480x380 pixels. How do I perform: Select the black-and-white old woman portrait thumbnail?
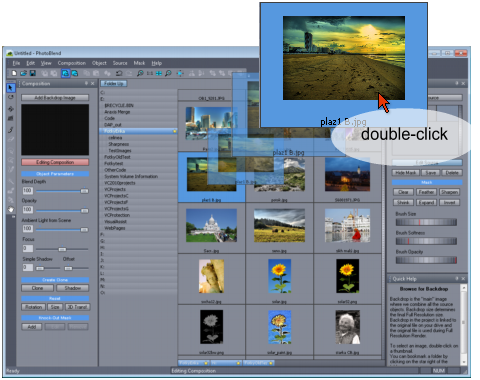(x=347, y=327)
